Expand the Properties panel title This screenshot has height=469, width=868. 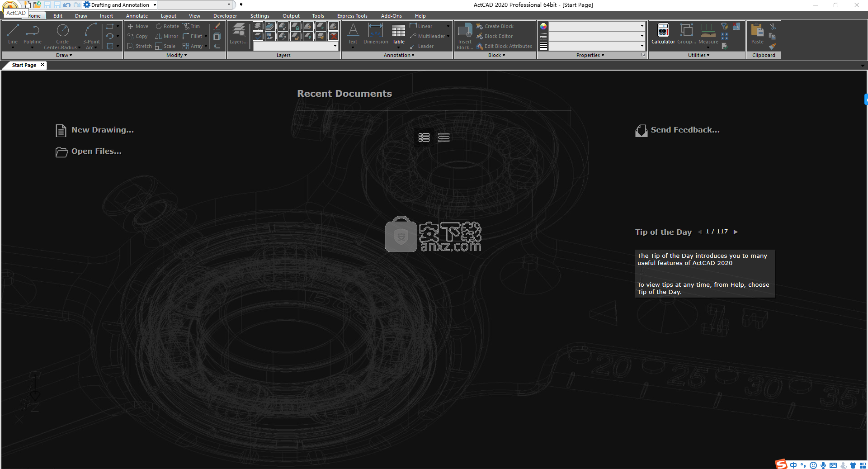click(x=590, y=55)
